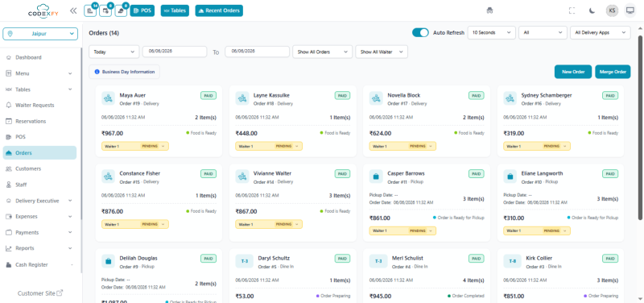Click the Business Day Information info icon
This screenshot has width=644, height=303.
(97, 72)
